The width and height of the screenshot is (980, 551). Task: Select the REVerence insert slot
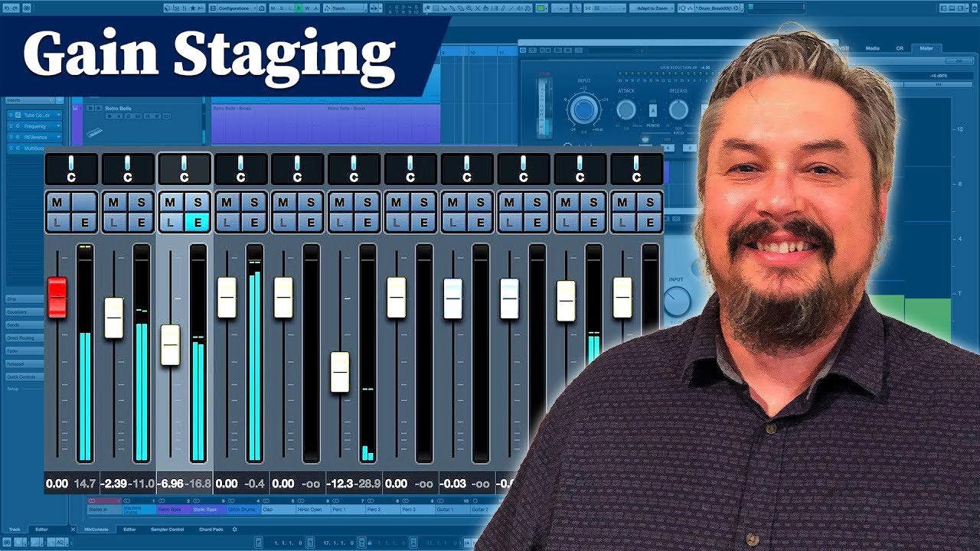pyautogui.click(x=35, y=137)
